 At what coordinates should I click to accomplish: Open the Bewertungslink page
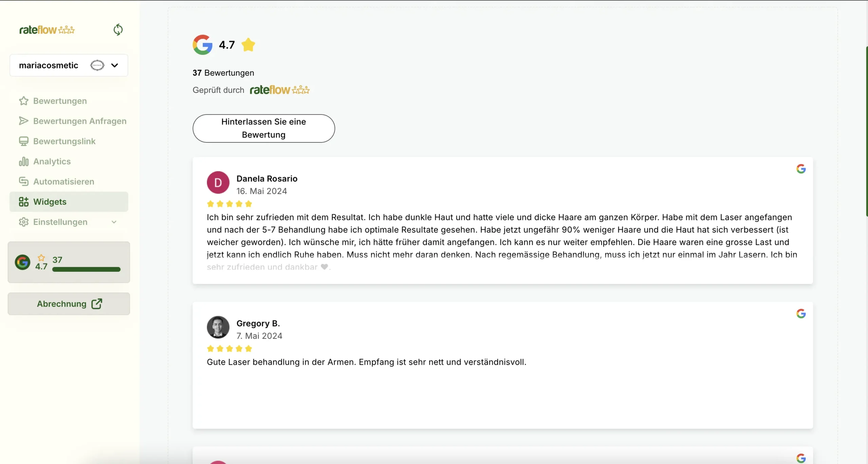point(64,141)
